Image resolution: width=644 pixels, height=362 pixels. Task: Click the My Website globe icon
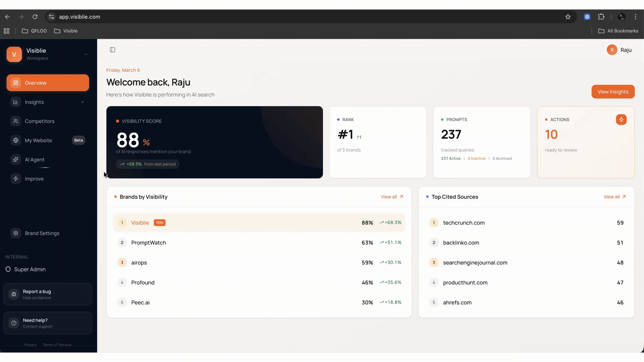click(16, 140)
